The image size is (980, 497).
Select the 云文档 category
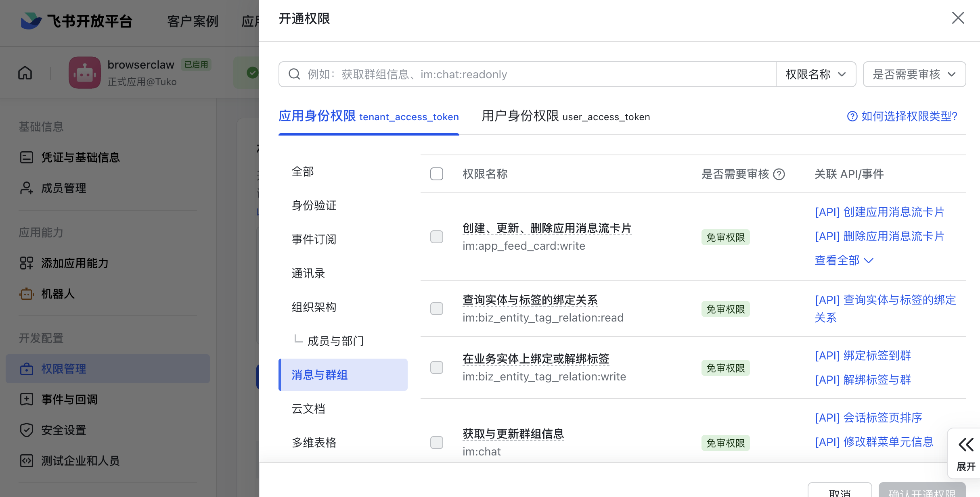pos(343,409)
